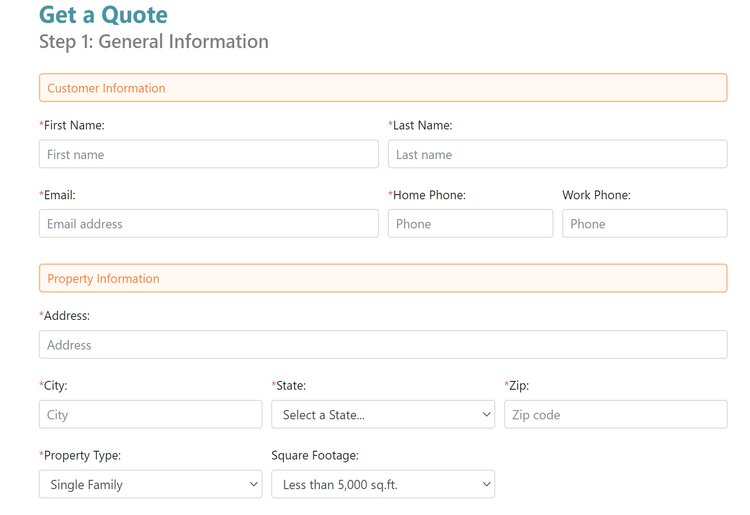Screen dimensions: 750x515
Task: Focus the Address text field
Action: pos(382,345)
